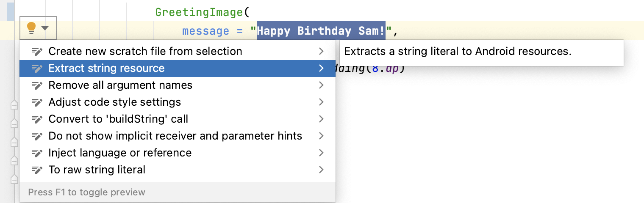The height and width of the screenshot is (203, 644).
Task: Expand submenu arrow for Remove all argument names
Action: 321,85
